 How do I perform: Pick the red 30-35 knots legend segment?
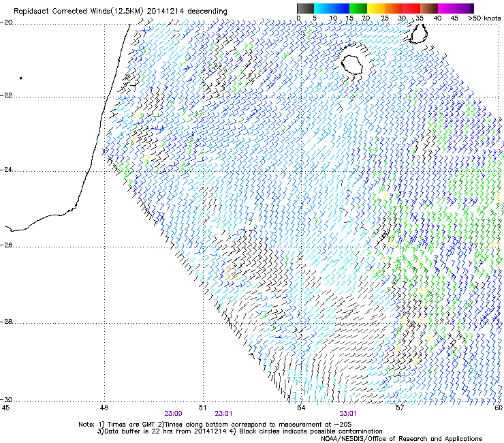click(411, 8)
